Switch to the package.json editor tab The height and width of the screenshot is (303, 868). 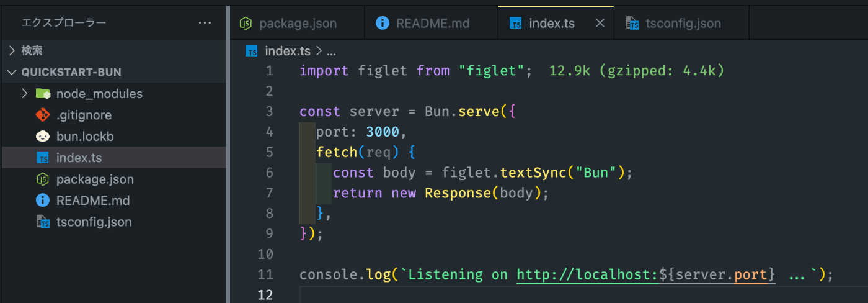point(297,24)
